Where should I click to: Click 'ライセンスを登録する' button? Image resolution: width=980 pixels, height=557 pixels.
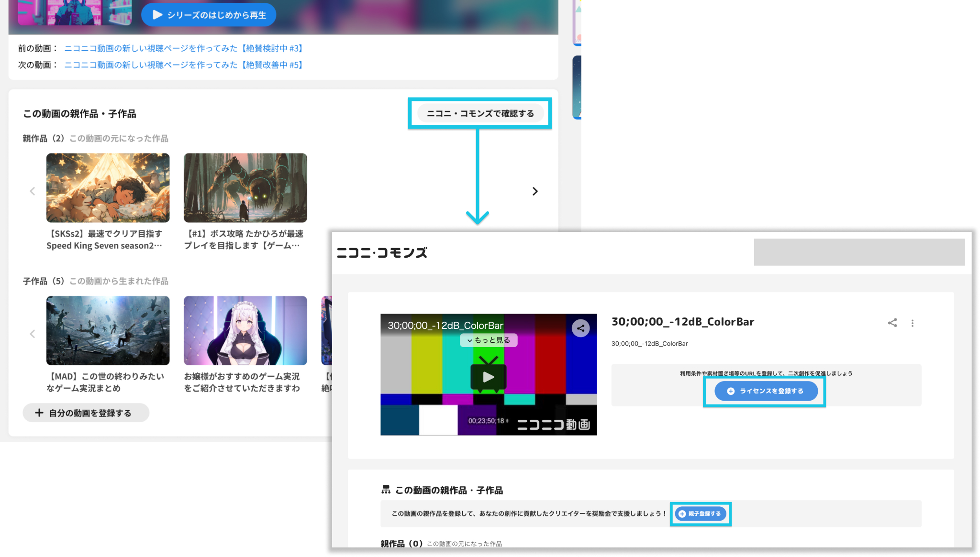click(766, 391)
